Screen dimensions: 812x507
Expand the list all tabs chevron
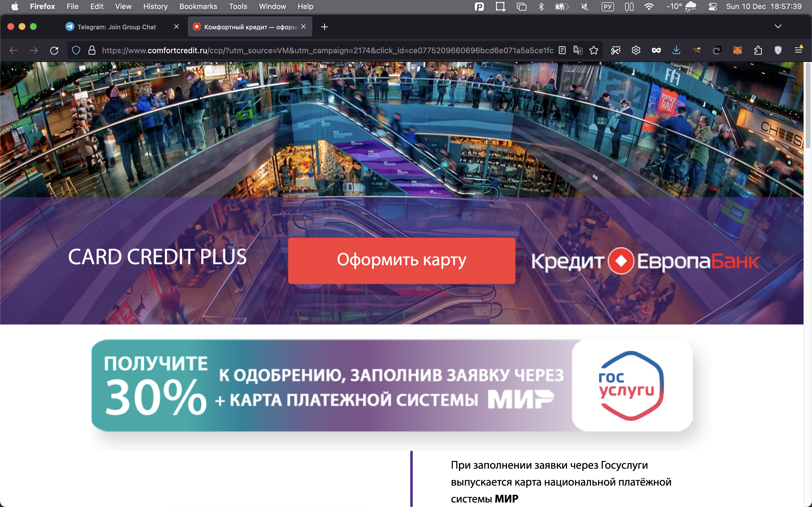(778, 26)
